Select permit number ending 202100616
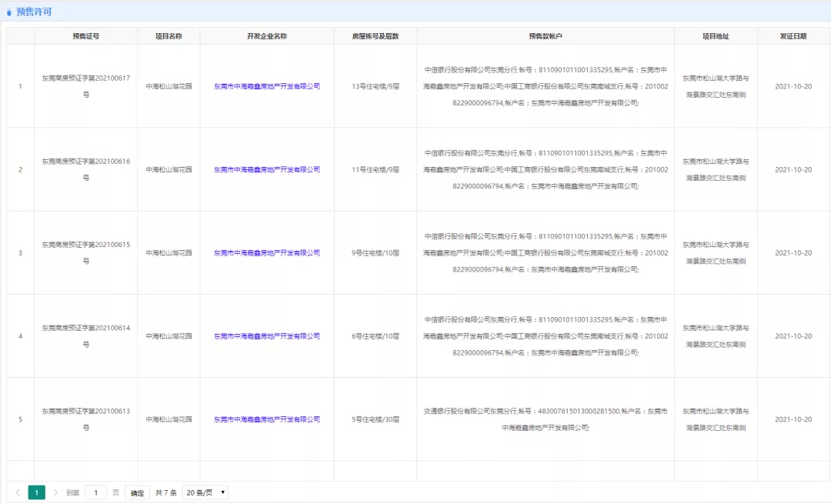This screenshot has width=831, height=504. [86, 169]
